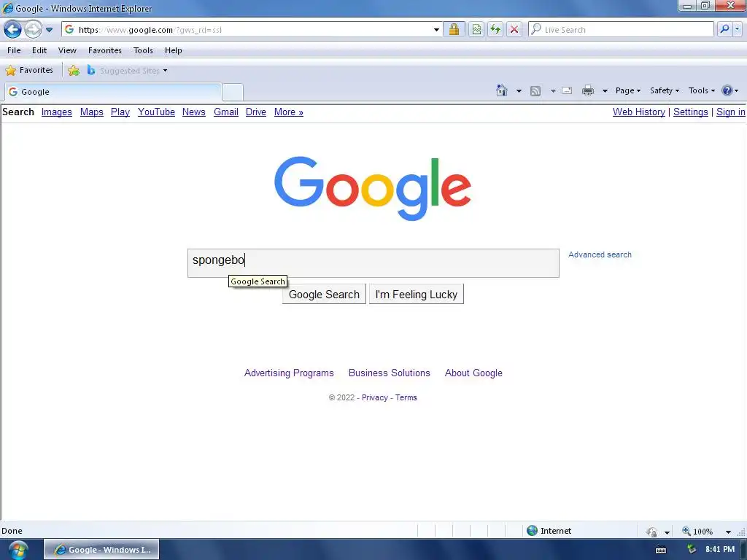Viewport: 747px width, 560px height.
Task: Open Advertising Programs link
Action: coord(289,373)
